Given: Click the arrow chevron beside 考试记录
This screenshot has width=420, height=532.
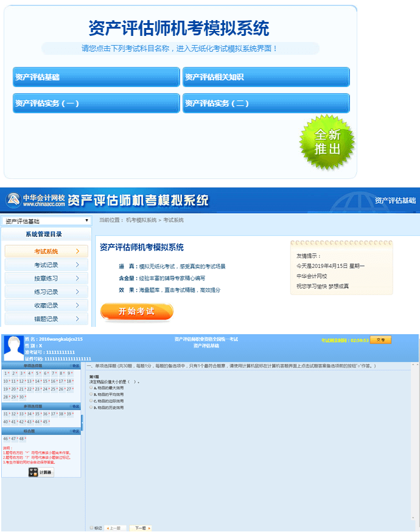Looking at the screenshot, I should click(78, 265).
